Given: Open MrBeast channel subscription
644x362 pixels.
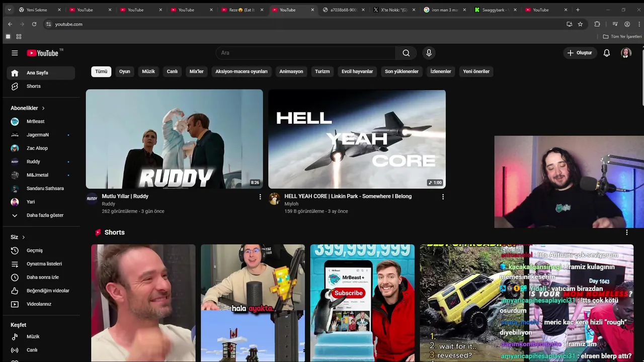Looking at the screenshot, I should pos(41,122).
